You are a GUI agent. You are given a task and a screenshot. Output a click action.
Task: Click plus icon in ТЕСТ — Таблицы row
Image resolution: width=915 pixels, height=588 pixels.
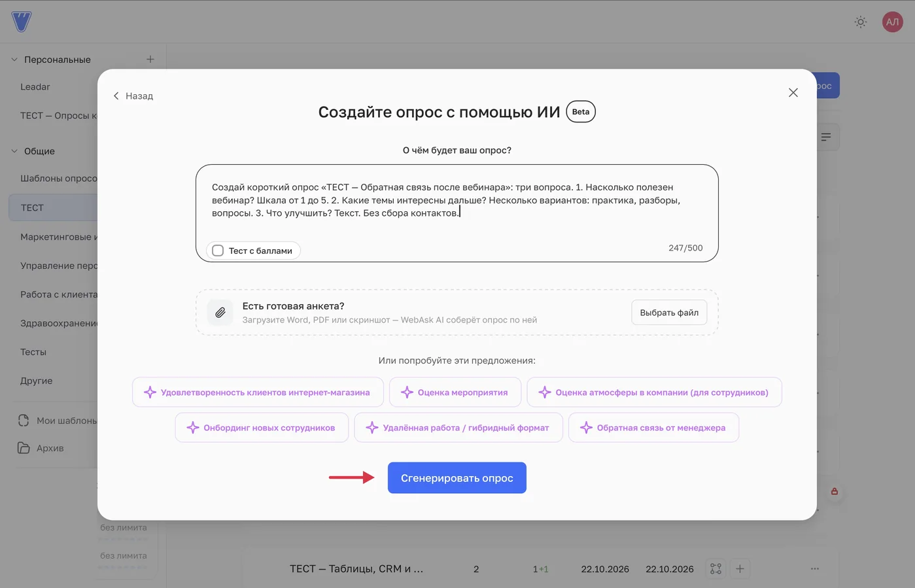pyautogui.click(x=740, y=569)
